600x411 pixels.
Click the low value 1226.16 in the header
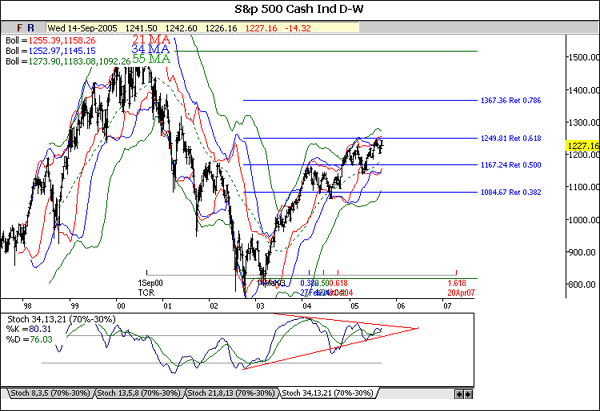tap(221, 28)
